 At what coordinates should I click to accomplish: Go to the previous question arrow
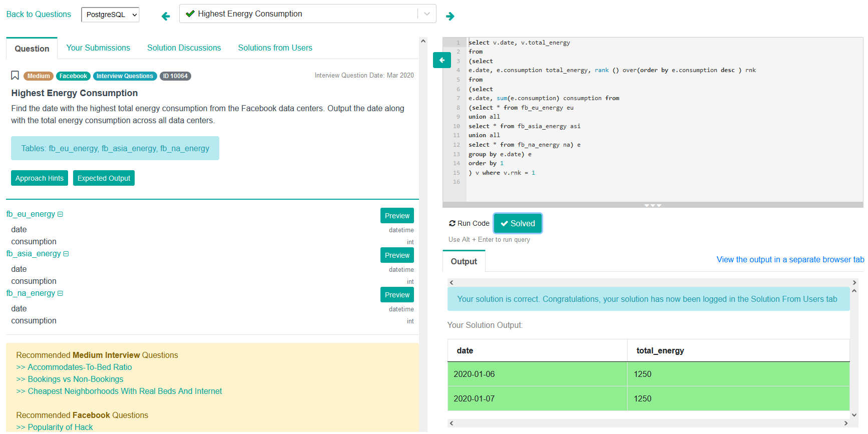tap(166, 17)
